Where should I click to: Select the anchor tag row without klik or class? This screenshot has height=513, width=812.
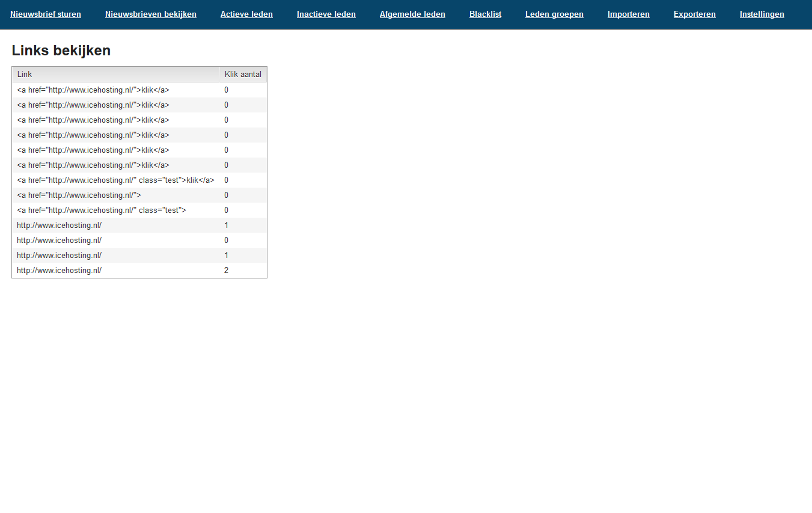(x=79, y=195)
